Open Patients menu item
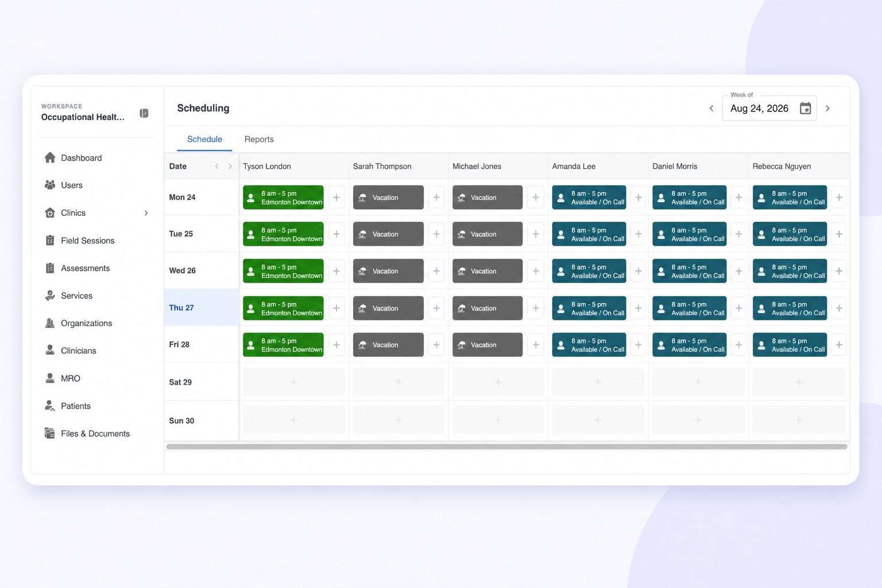Screen dimensions: 882x588 pos(96,405)
